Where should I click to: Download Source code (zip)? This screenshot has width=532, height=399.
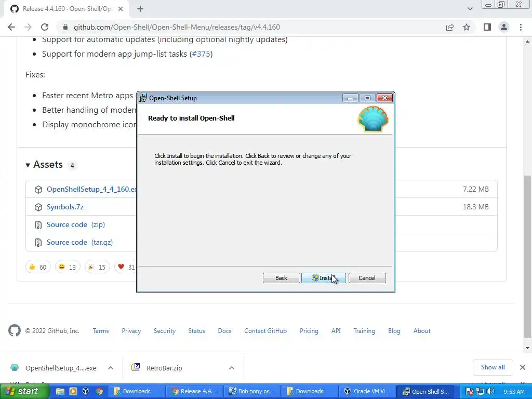pyautogui.click(x=76, y=224)
